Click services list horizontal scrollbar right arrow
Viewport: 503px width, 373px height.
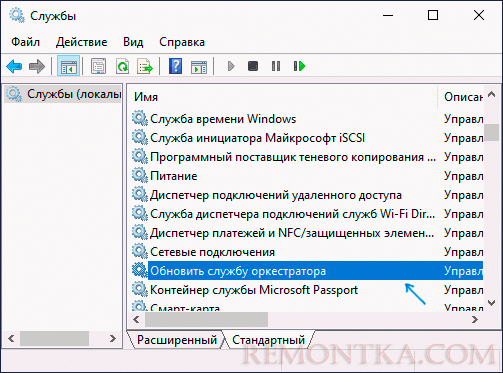[475, 319]
